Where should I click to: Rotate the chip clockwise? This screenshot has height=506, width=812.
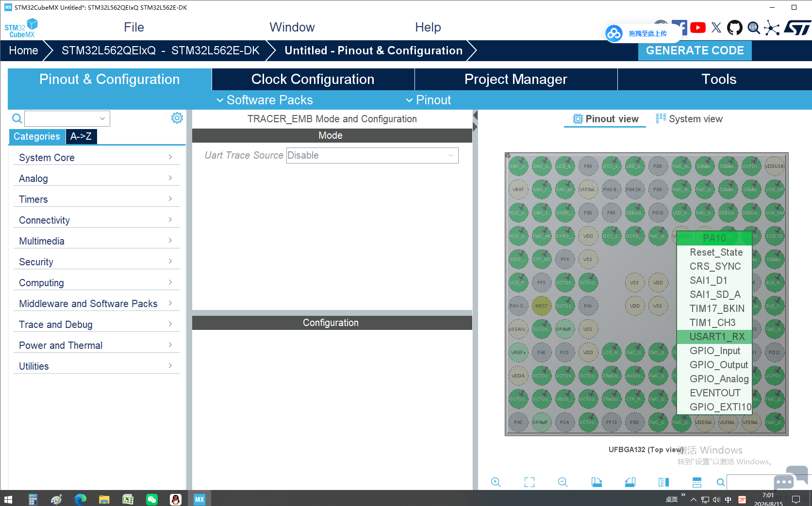[597, 482]
